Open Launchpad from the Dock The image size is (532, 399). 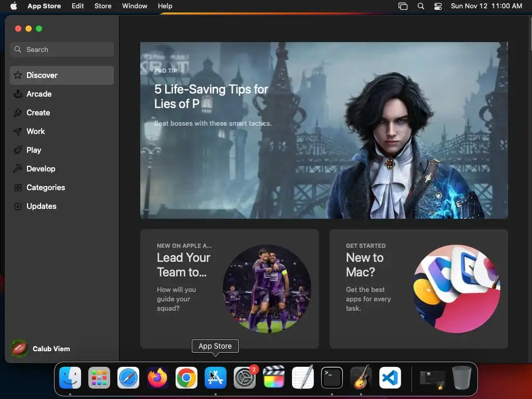99,378
